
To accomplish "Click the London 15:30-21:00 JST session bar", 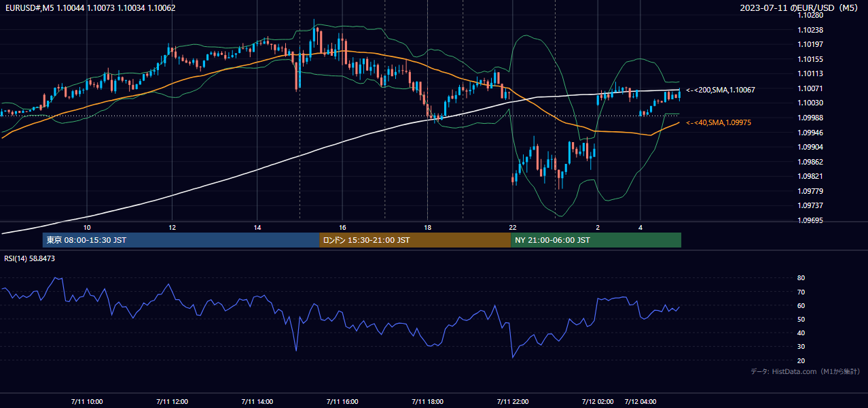I will pos(415,240).
